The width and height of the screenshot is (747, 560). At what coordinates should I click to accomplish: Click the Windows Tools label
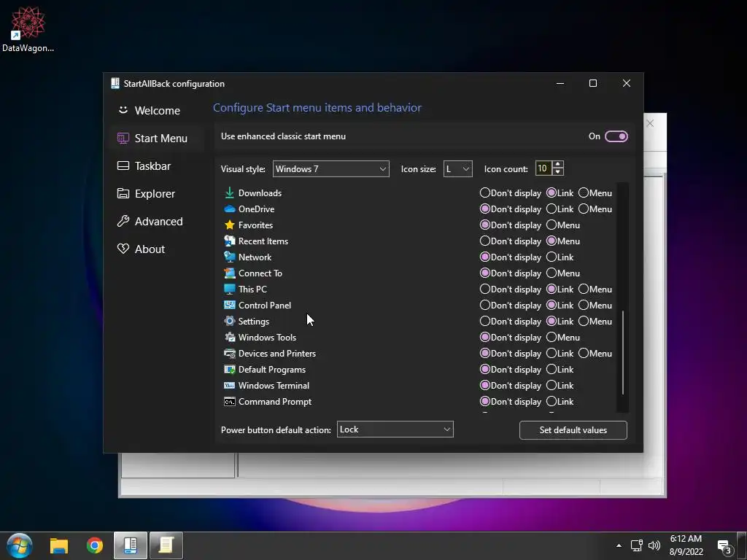(x=267, y=338)
